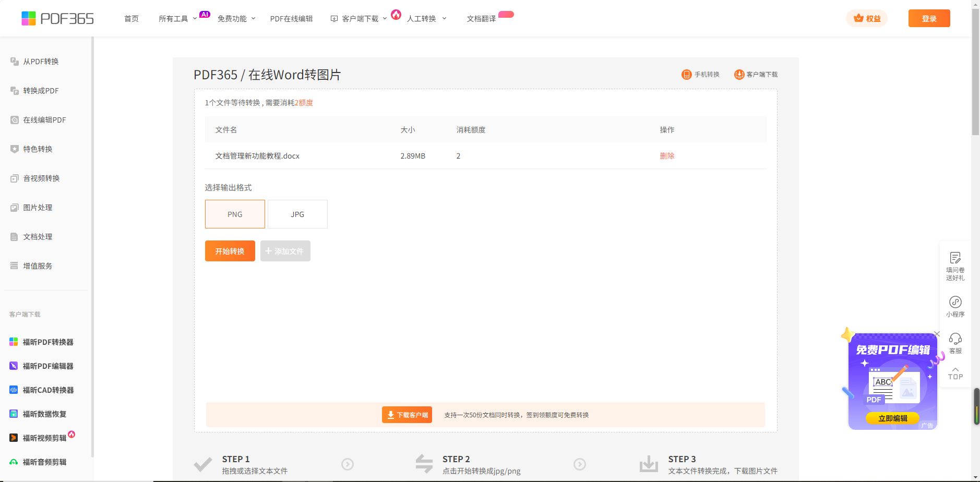
Task: Select JPG output format
Action: point(297,214)
